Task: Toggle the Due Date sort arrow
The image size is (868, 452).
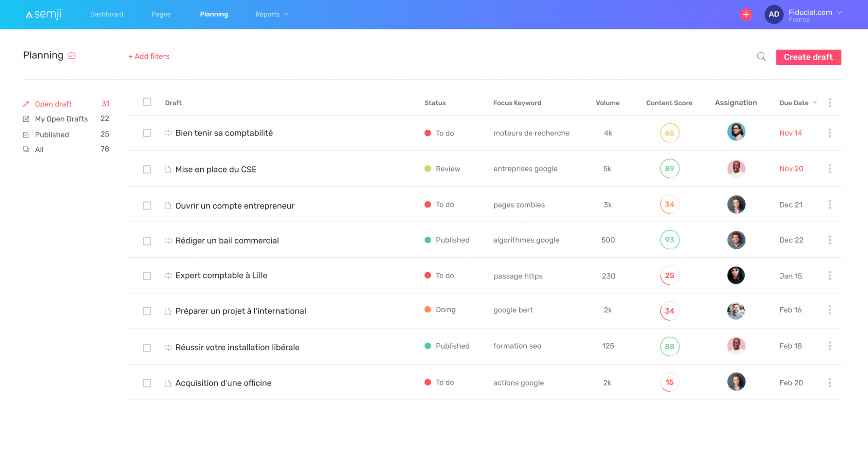Action: click(814, 103)
